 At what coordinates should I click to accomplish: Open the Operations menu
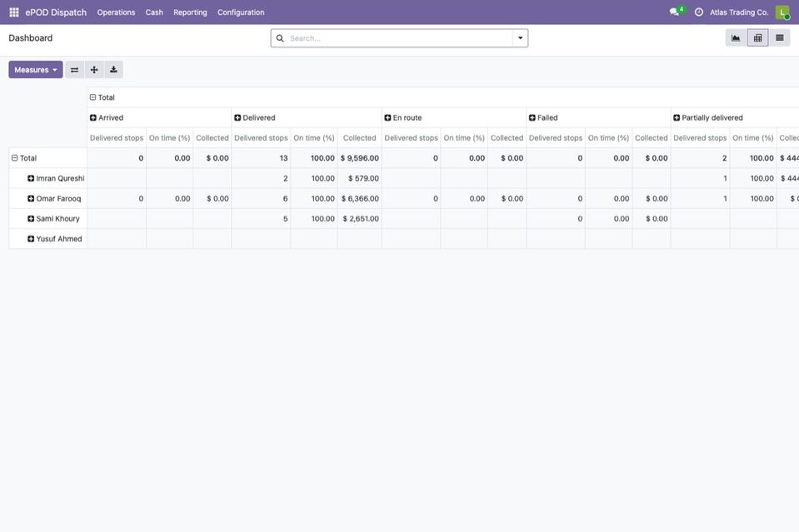[116, 12]
